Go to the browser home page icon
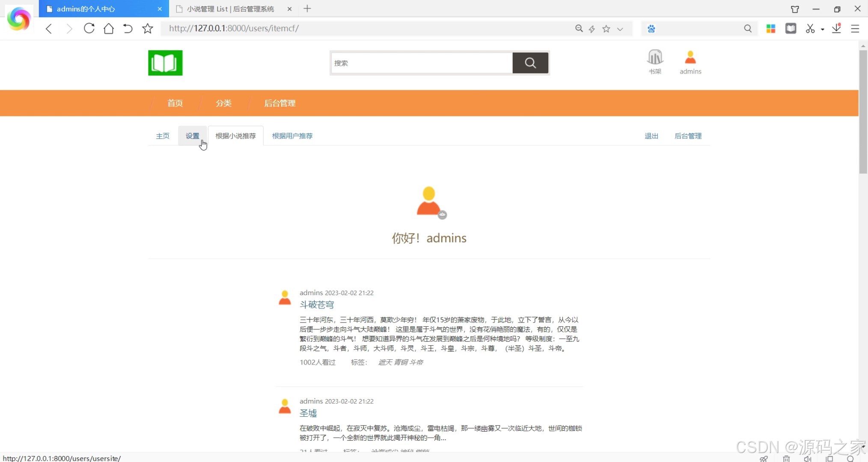868x462 pixels. (109, 29)
